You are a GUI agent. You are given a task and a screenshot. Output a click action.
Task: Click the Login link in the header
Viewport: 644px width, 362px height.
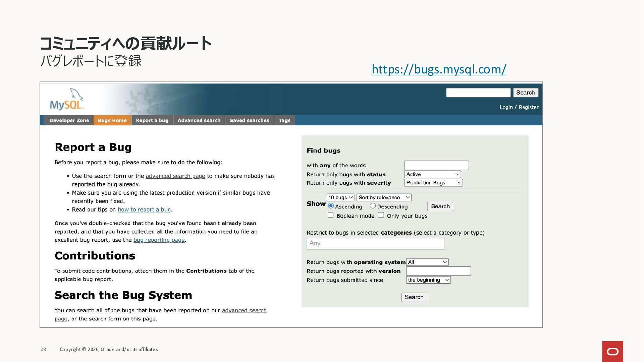pos(506,107)
